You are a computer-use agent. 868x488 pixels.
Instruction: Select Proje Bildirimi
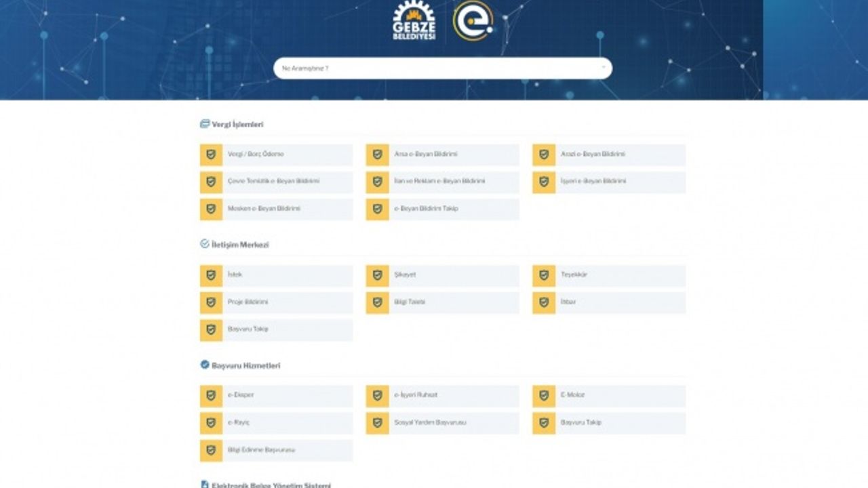(x=248, y=302)
